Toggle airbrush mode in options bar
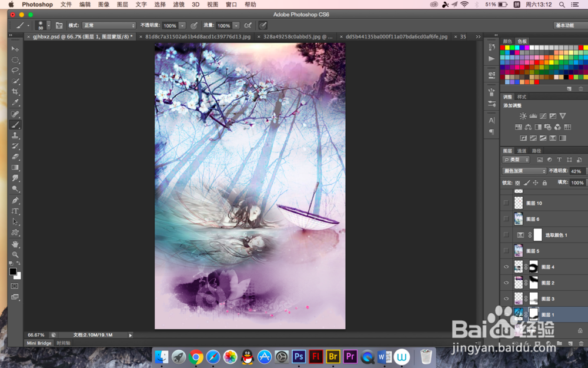Image resolution: width=588 pixels, height=368 pixels. click(x=248, y=25)
